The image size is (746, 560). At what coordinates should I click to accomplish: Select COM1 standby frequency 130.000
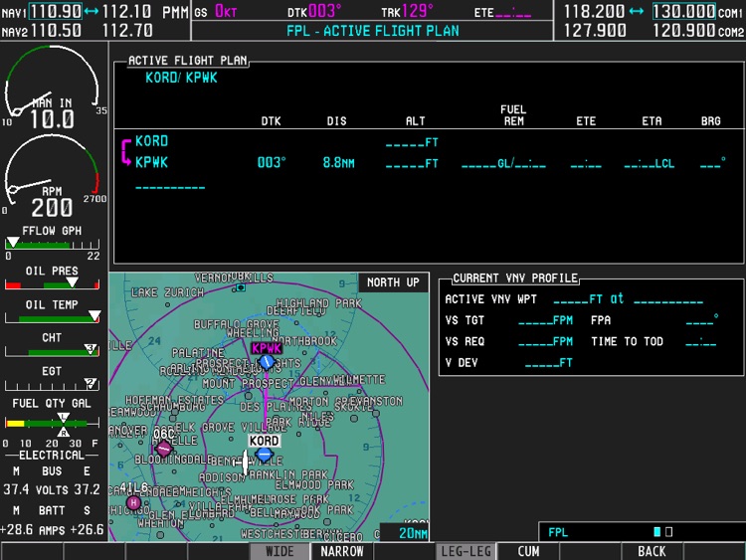683,11
